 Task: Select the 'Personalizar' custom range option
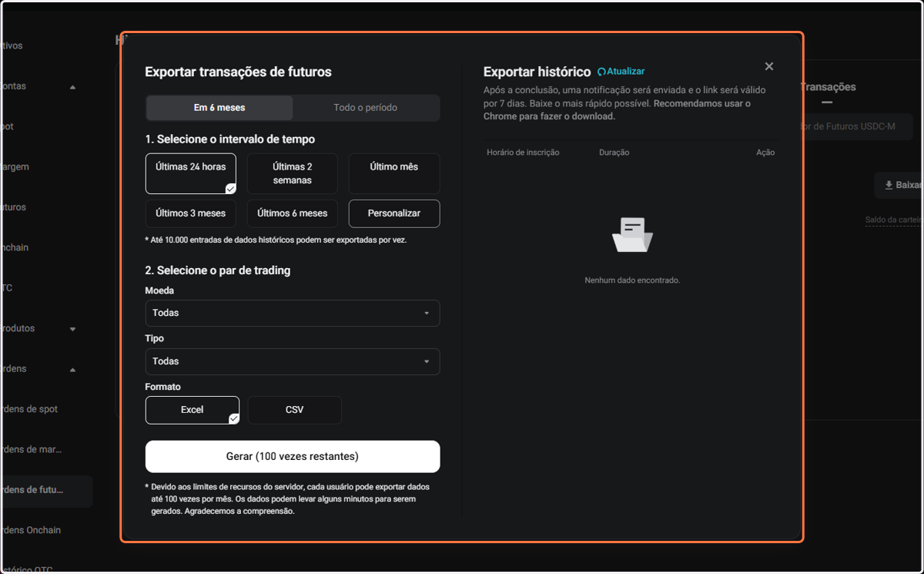tap(394, 213)
